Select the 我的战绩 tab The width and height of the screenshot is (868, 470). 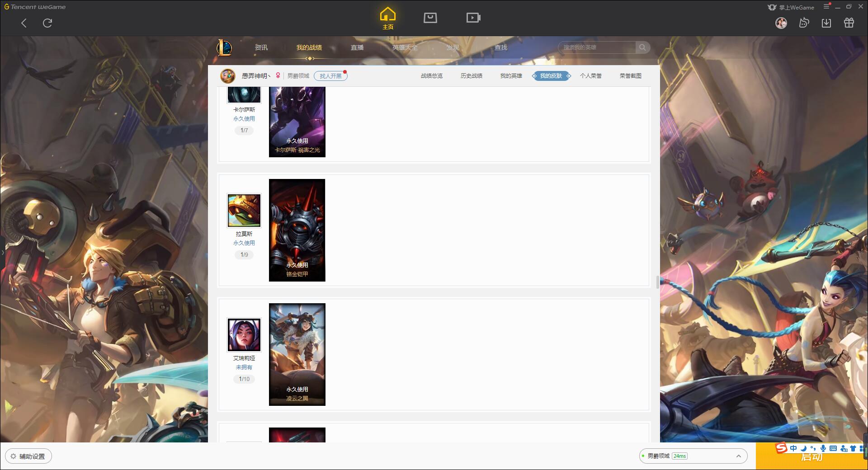[x=309, y=47]
